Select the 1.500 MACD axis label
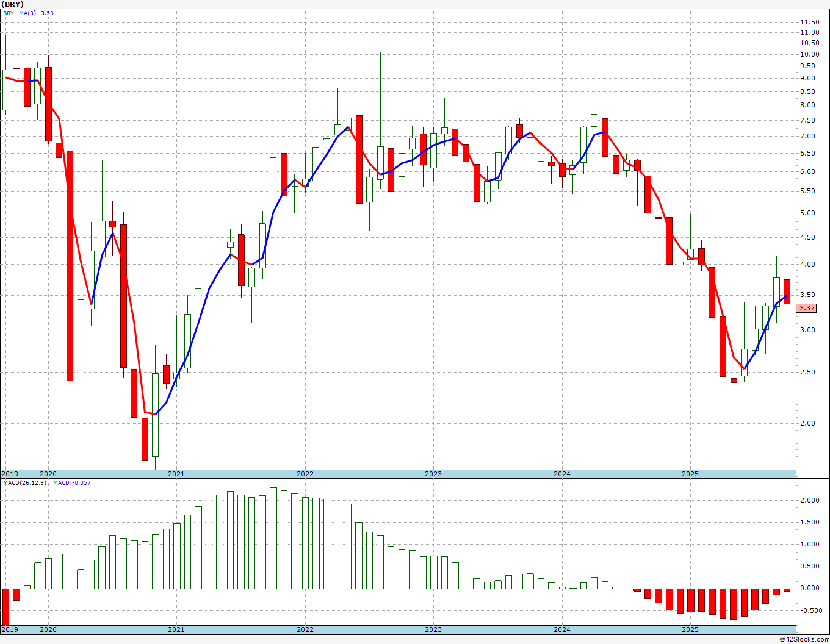 pyautogui.click(x=810, y=522)
